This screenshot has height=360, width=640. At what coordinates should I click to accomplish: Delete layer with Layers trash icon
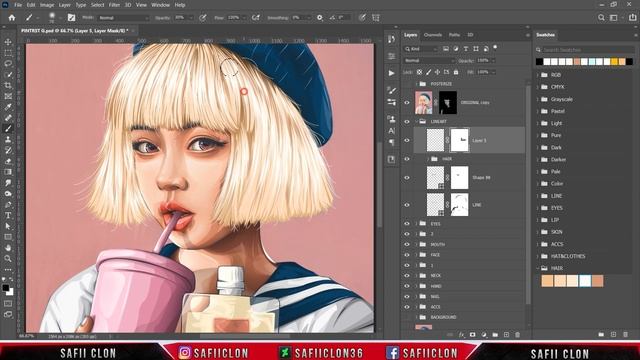pos(518,335)
